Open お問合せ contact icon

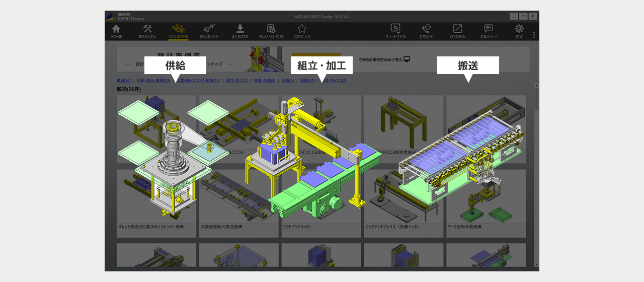pos(426,31)
